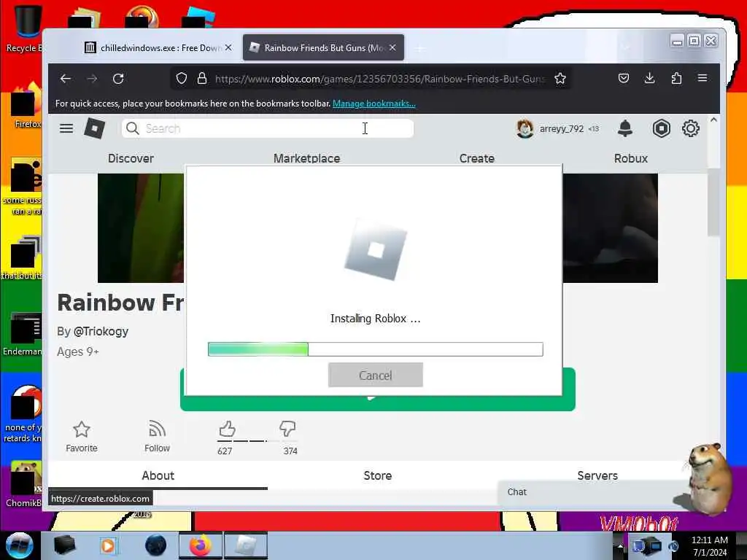Open the Discover menu item
Screen dimensions: 747x560
(131, 158)
